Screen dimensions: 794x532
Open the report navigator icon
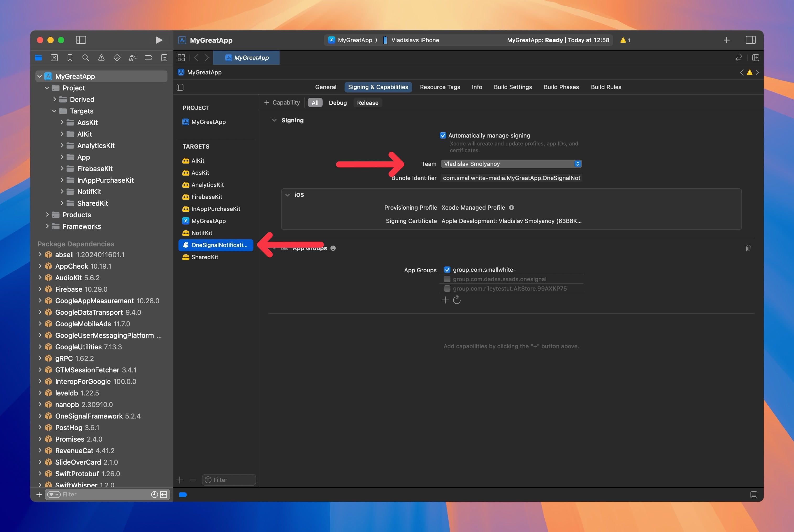click(164, 58)
